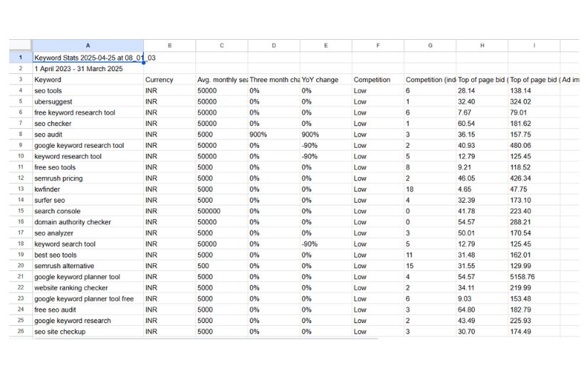Select row 1 header
588x392 pixels.
21,58
